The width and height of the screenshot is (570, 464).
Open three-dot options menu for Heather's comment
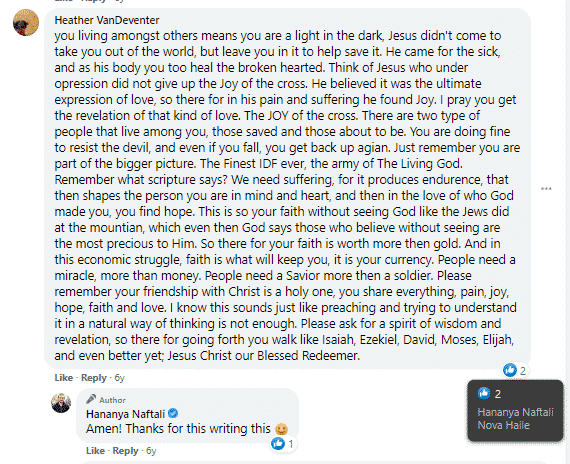(546, 188)
